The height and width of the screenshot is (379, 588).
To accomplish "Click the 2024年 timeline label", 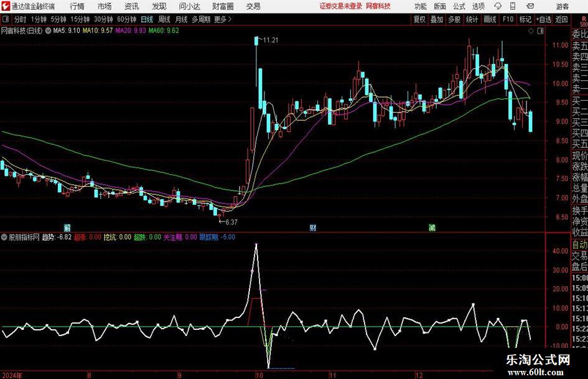I will click(x=12, y=375).
